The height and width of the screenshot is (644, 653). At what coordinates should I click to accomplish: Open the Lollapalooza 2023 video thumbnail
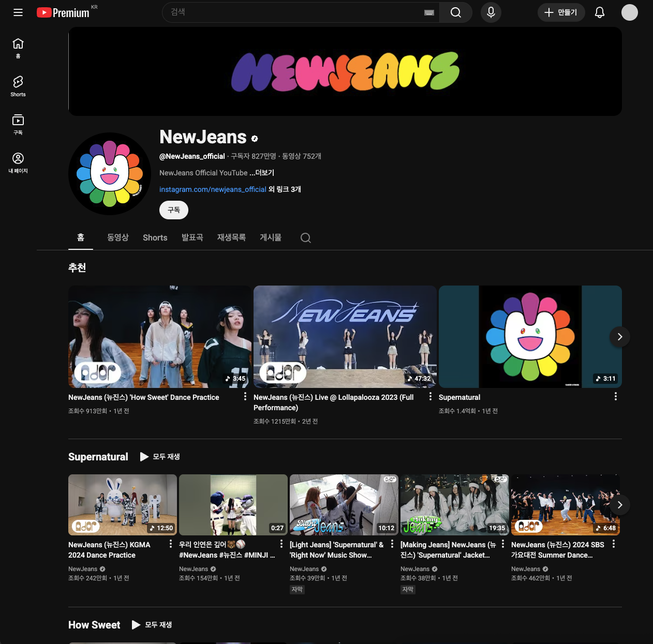pyautogui.click(x=345, y=336)
